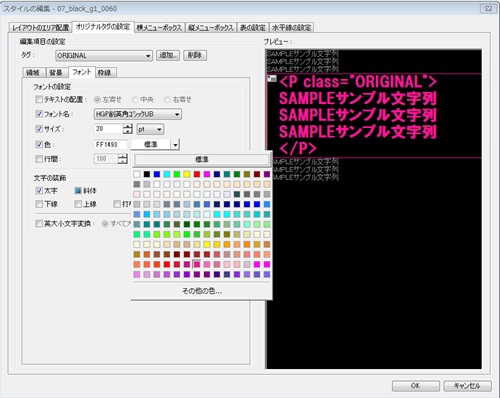This screenshot has height=398, width=500.
Task: Click the pink </P> closing tag in preview
Action: tap(298, 149)
